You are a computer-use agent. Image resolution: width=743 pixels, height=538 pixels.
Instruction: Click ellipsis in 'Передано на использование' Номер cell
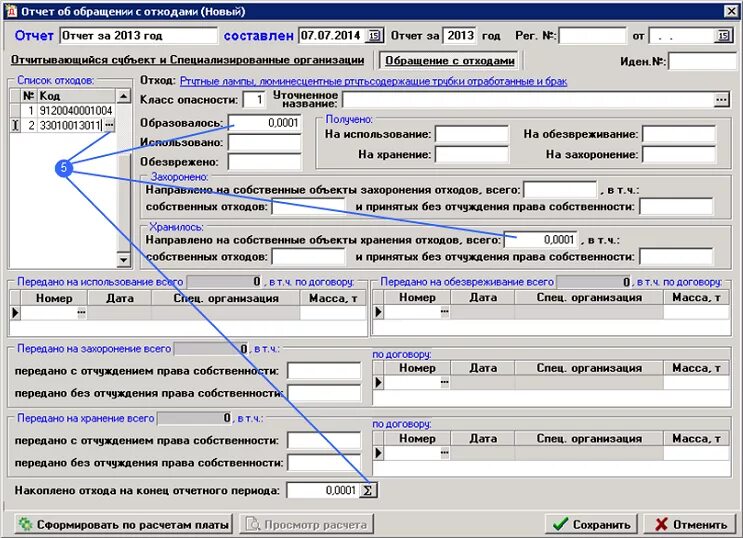coord(82,312)
